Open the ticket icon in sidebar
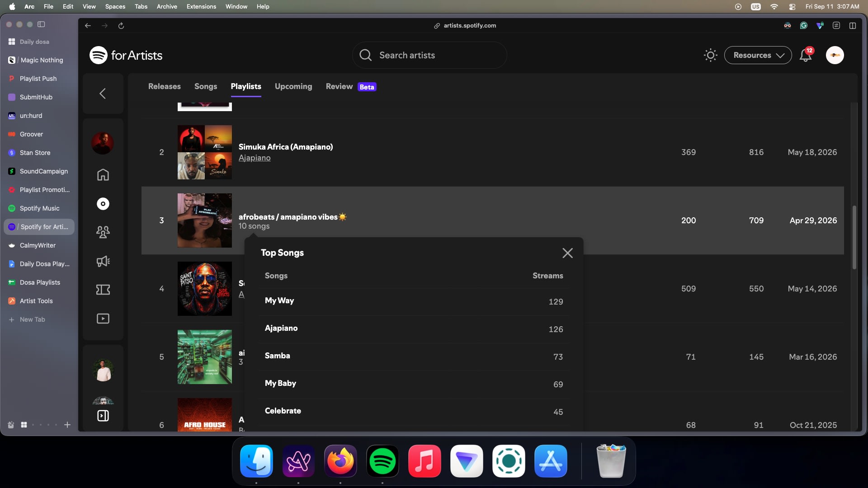868x488 pixels. tap(103, 290)
